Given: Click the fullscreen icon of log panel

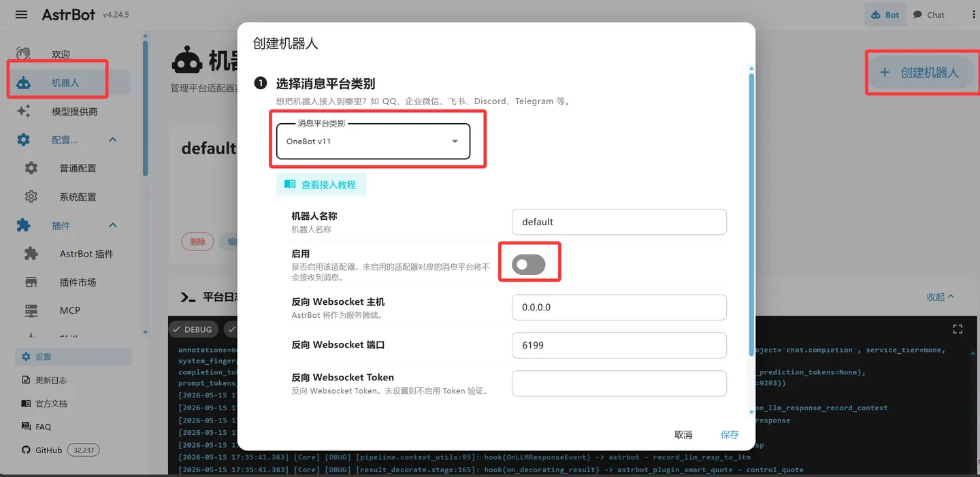Looking at the screenshot, I should [958, 329].
